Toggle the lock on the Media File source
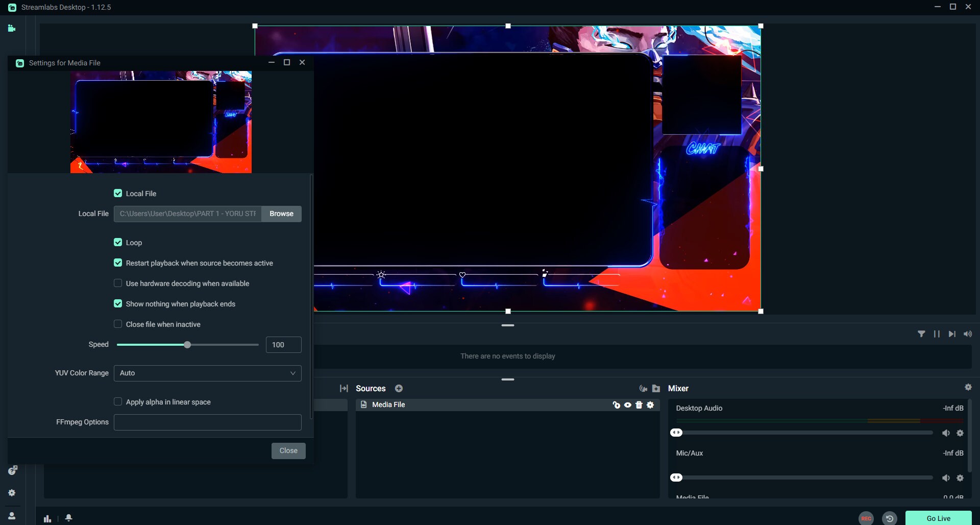 (x=616, y=405)
